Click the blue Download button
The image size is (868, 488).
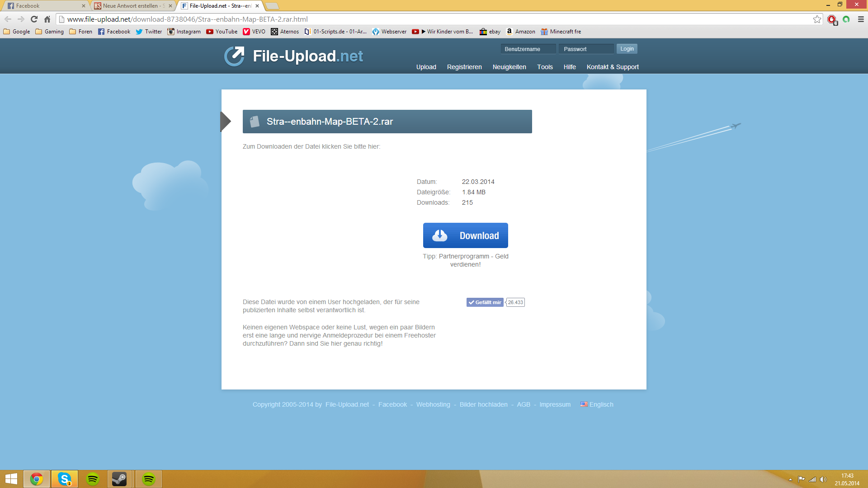tap(465, 235)
